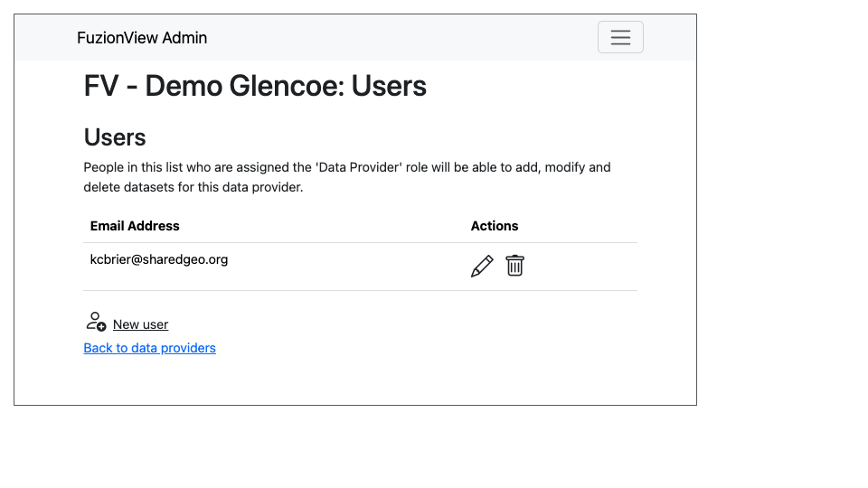Click the add-person icon beside New user
The width and height of the screenshot is (868, 488).
[97, 322]
